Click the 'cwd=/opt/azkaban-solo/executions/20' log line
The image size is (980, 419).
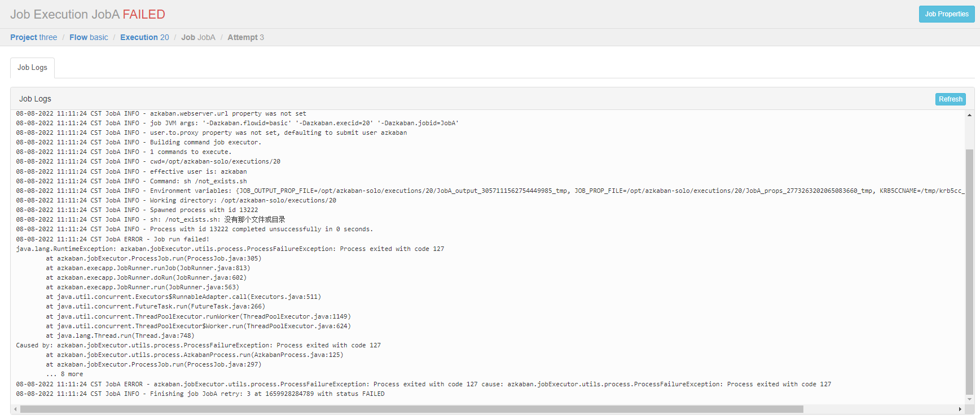(148, 161)
